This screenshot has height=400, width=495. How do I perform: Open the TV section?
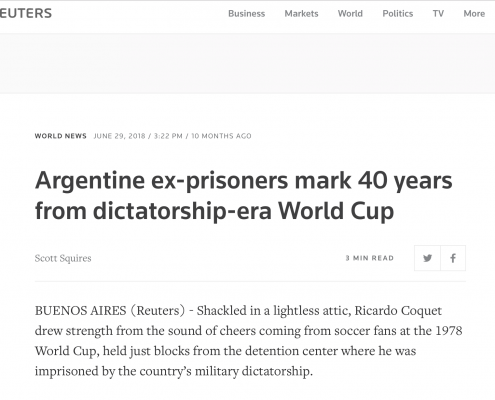point(438,14)
